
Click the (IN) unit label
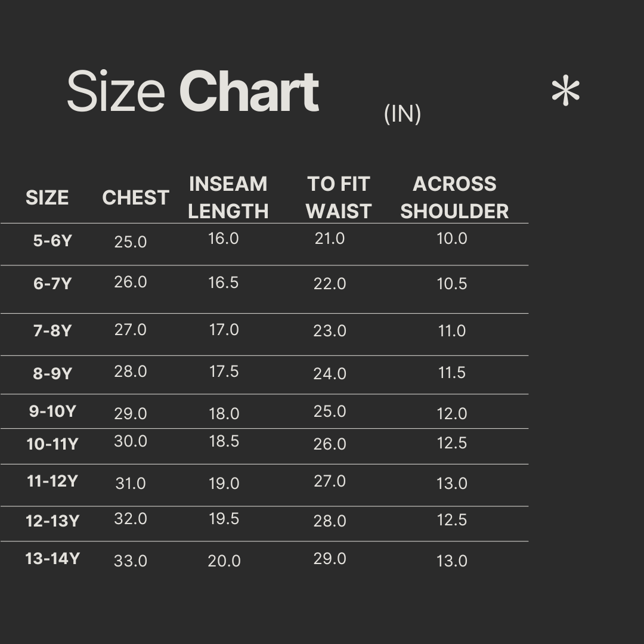(402, 113)
